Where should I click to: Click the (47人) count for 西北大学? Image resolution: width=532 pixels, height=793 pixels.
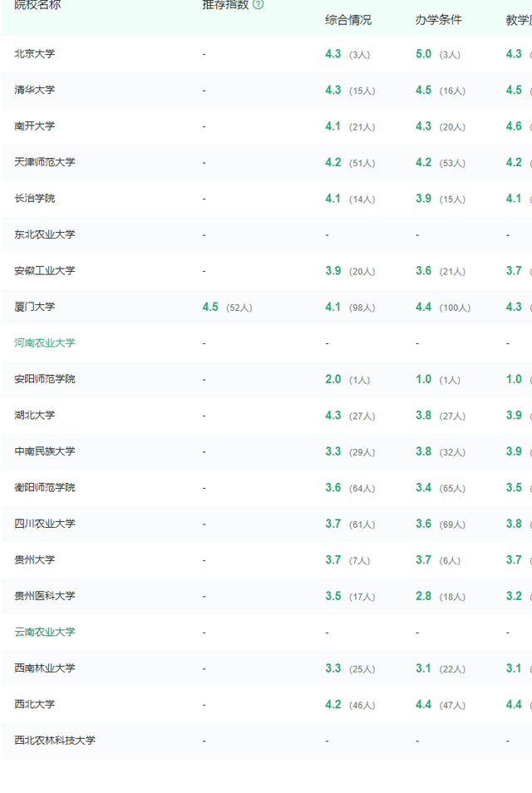pyautogui.click(x=452, y=705)
